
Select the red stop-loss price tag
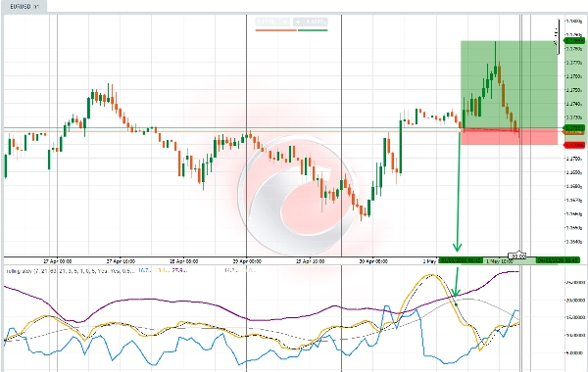(573, 145)
